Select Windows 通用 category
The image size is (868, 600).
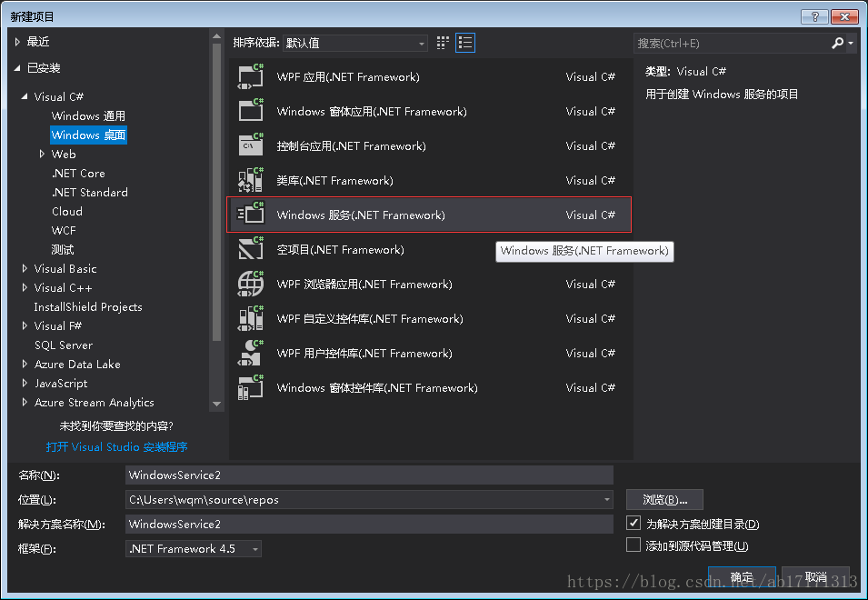click(x=88, y=115)
